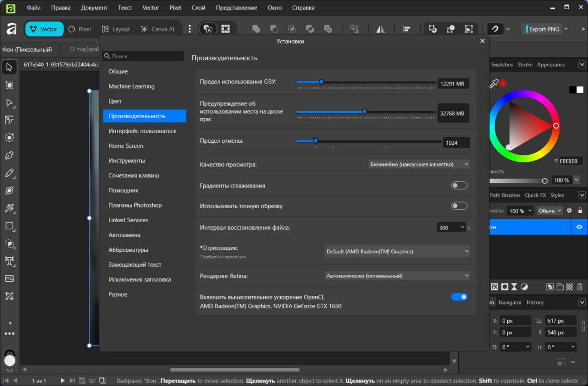
Task: Turn on Использовать точную обрезку switch
Action: point(459,206)
